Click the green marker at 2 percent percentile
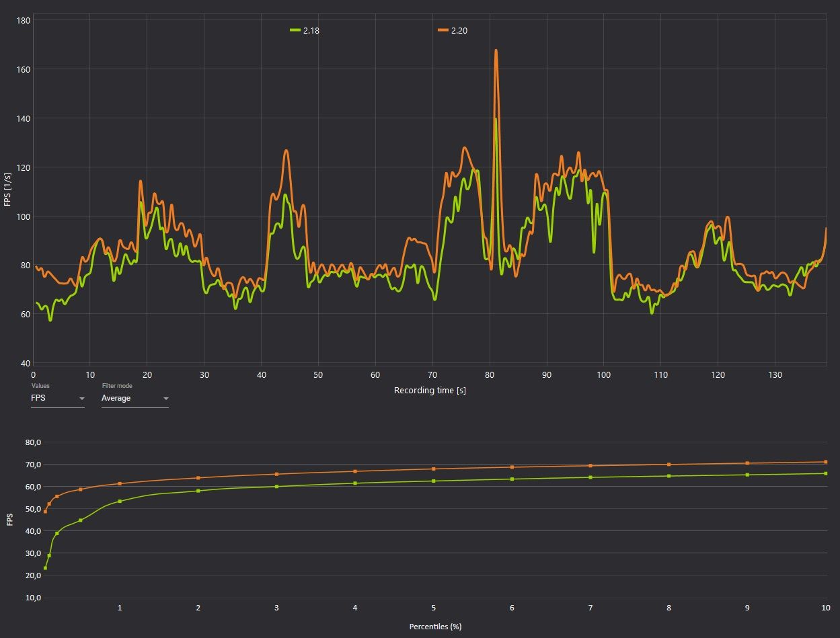Image resolution: width=840 pixels, height=638 pixels. click(198, 491)
